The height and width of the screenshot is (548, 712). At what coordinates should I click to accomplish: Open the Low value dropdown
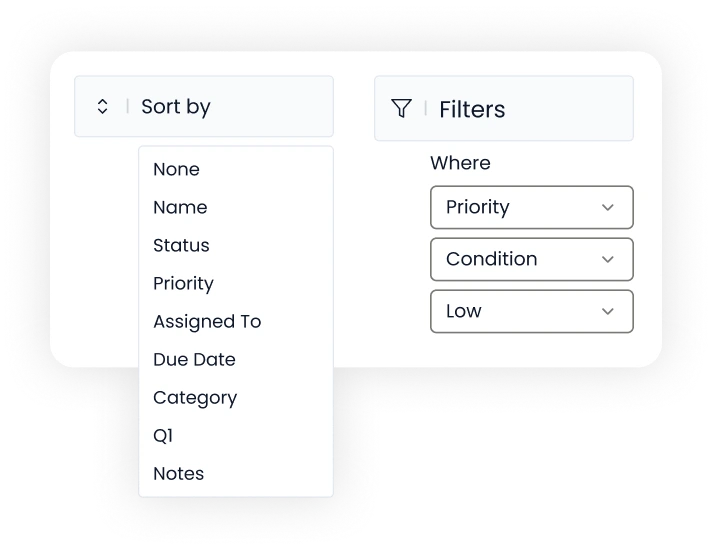532,311
